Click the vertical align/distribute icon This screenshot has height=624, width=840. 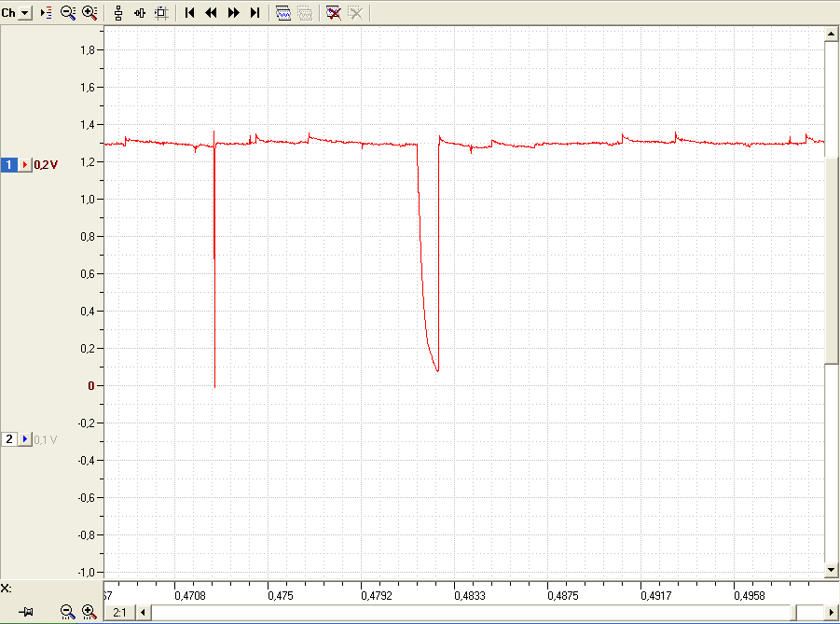coord(118,13)
